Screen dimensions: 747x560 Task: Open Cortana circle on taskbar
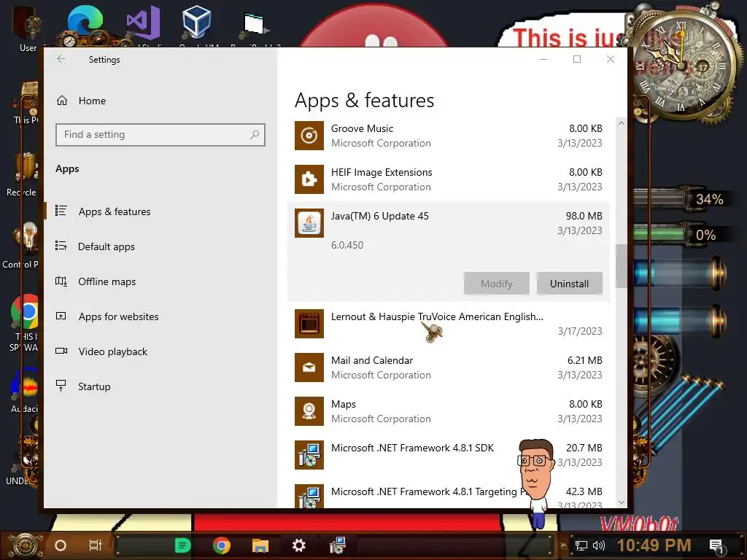point(61,545)
